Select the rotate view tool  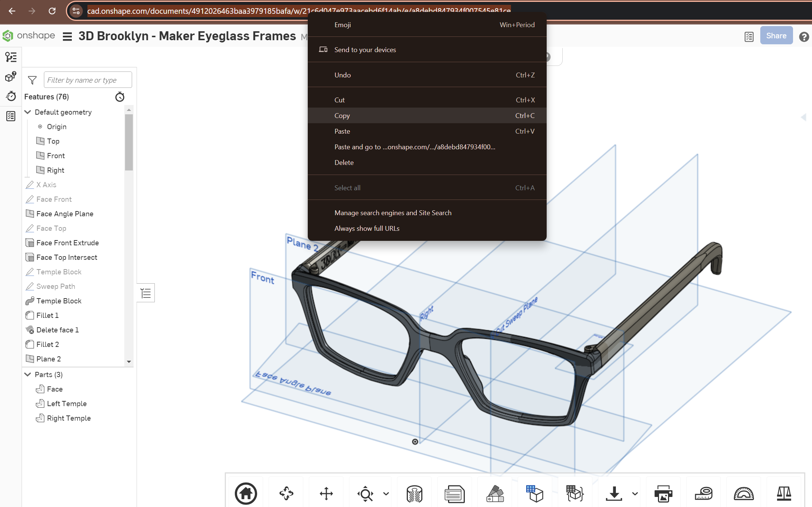pos(286,494)
